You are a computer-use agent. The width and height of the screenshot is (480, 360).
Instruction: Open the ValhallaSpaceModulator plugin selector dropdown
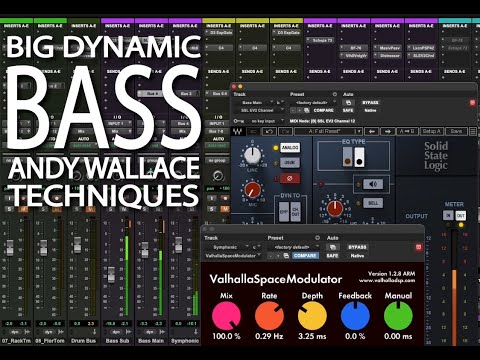click(232, 256)
